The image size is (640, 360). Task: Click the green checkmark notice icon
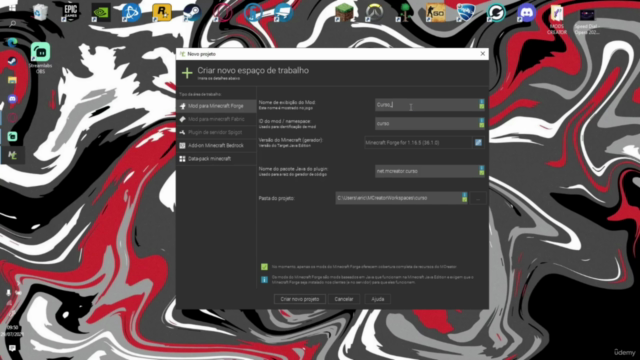[264, 267]
